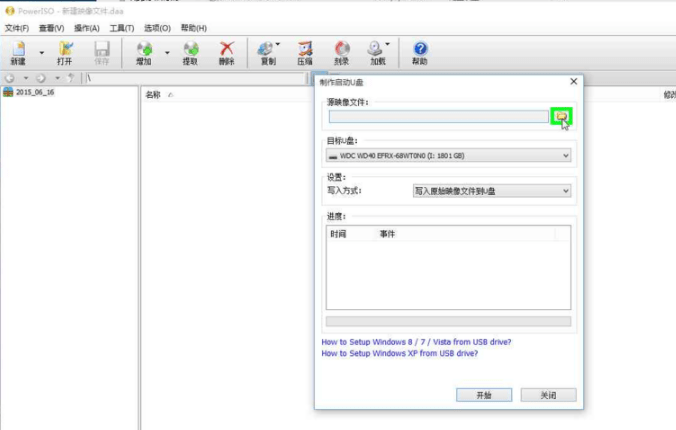Click the PowerISO app icon in the title bar
Image resolution: width=676 pixels, height=430 pixels.
9,11
